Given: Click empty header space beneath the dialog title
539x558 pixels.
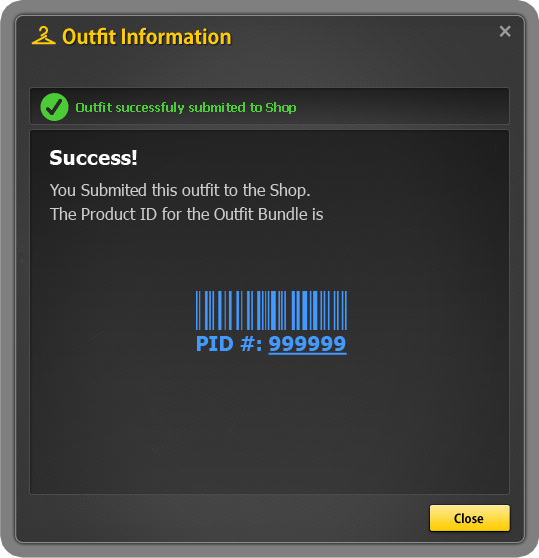Looking at the screenshot, I should (269, 68).
